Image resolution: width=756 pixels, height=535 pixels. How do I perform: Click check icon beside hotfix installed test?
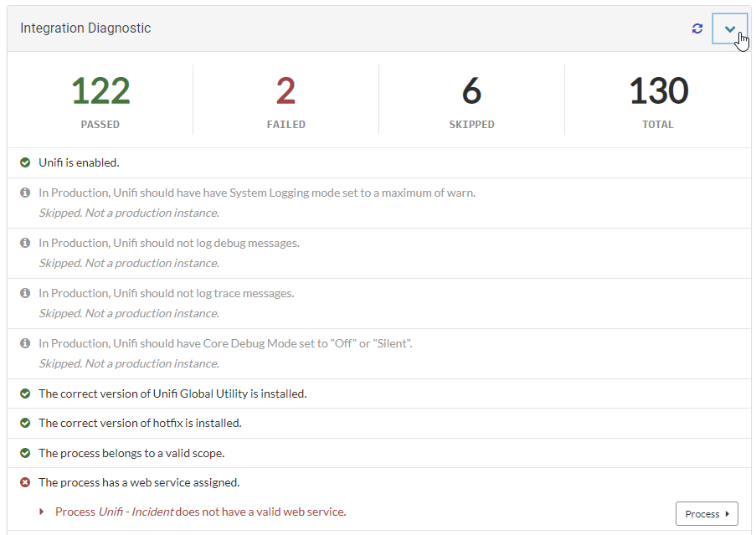[25, 423]
